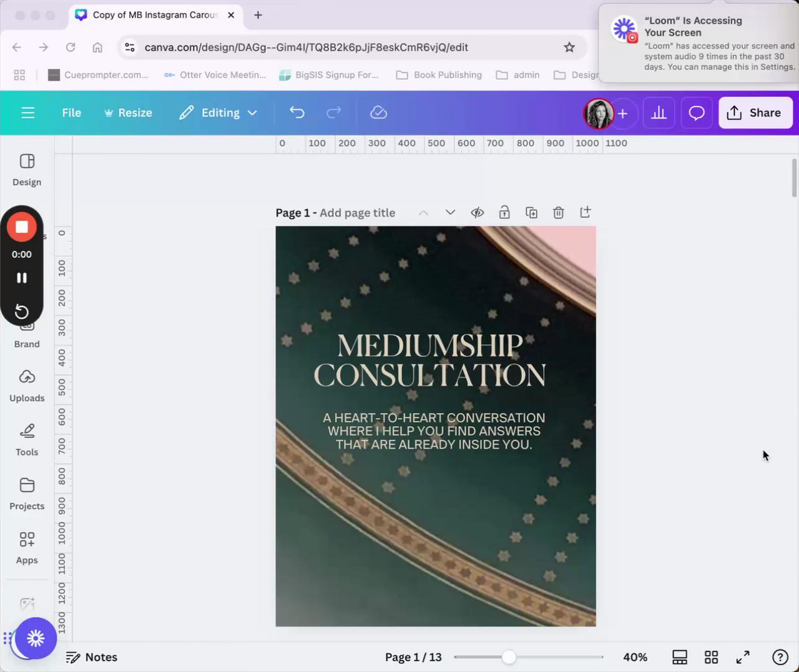Pause the Loom recording

click(22, 278)
